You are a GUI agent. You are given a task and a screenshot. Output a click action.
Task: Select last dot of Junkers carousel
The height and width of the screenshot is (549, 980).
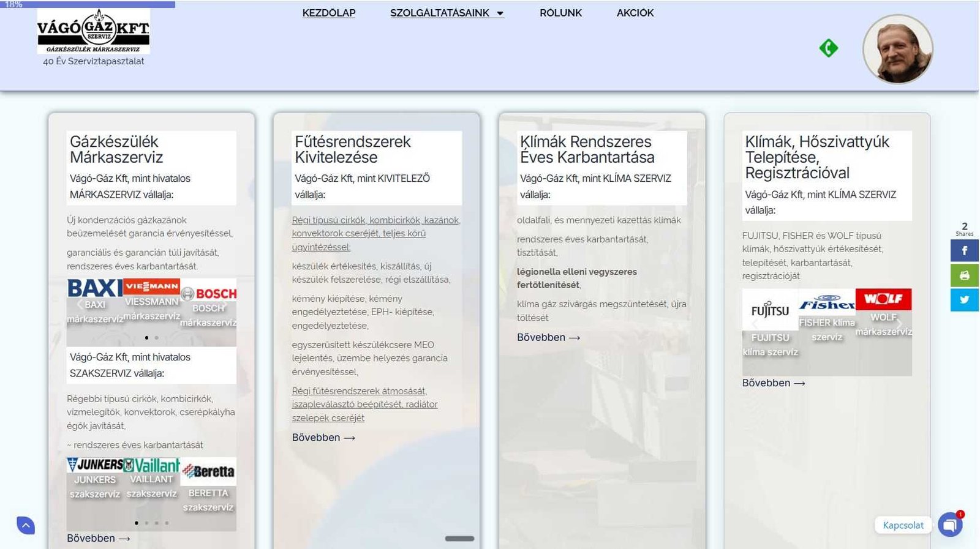point(167,523)
